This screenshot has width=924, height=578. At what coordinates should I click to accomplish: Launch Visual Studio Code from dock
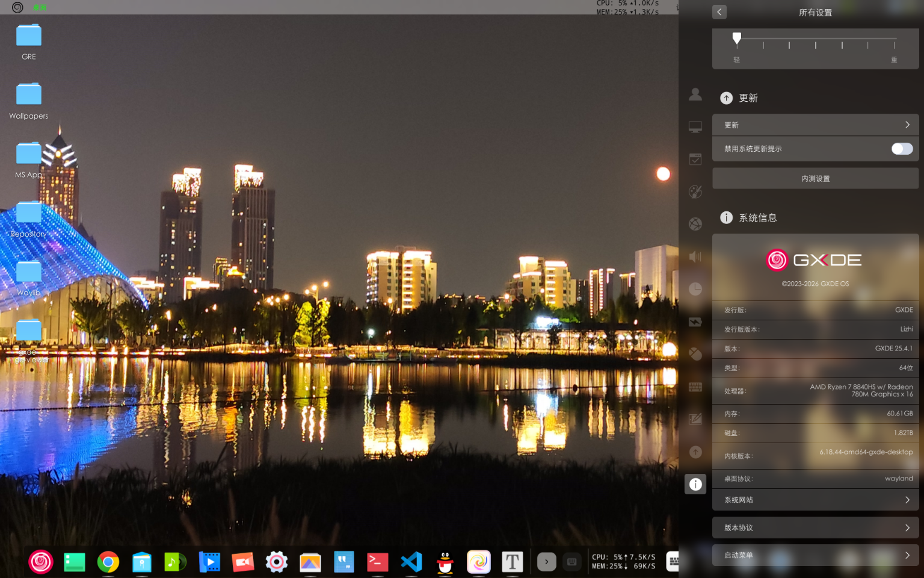point(411,562)
